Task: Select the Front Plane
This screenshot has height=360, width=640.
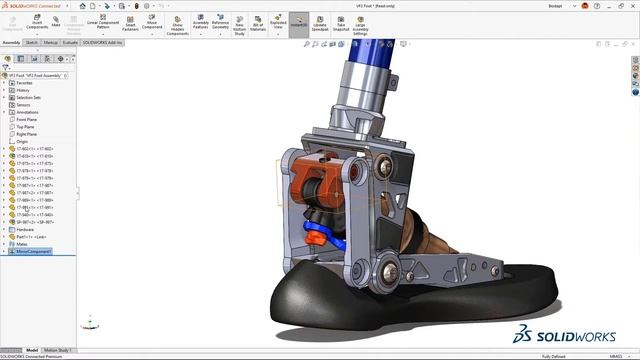Action: [26, 120]
